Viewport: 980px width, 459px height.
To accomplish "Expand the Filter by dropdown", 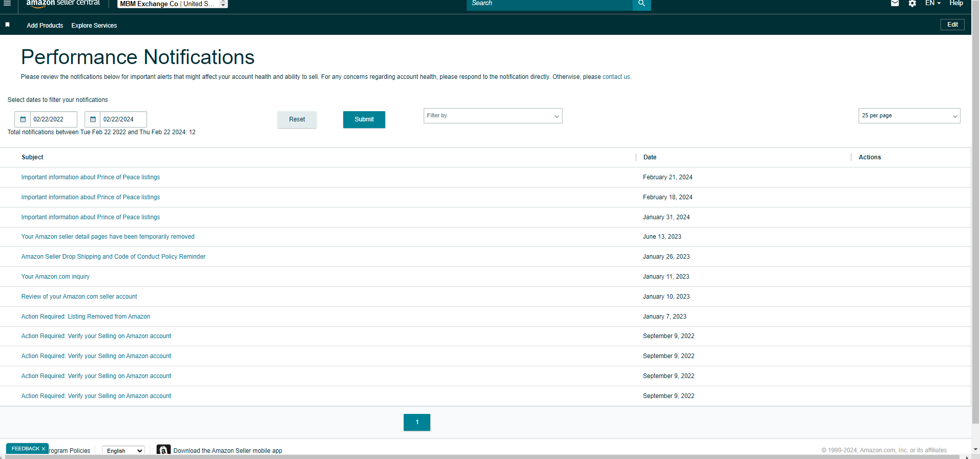I will [493, 116].
